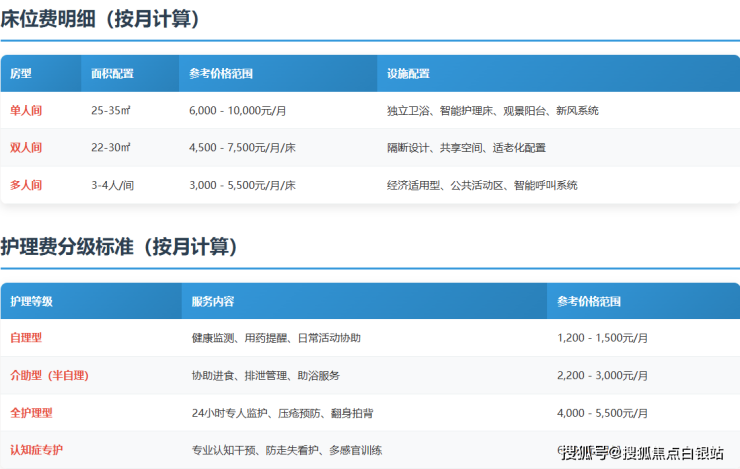Click the 房型 column header
740x469 pixels.
coord(21,73)
